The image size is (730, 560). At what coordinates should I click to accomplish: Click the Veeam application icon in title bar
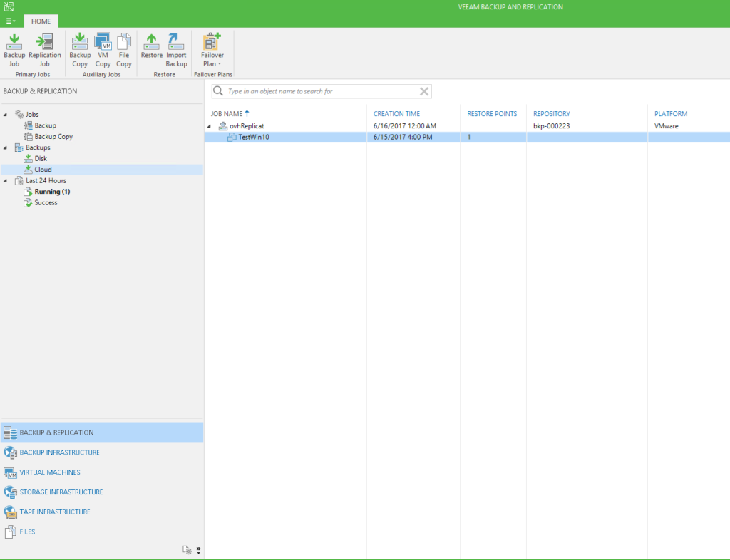click(9, 6)
